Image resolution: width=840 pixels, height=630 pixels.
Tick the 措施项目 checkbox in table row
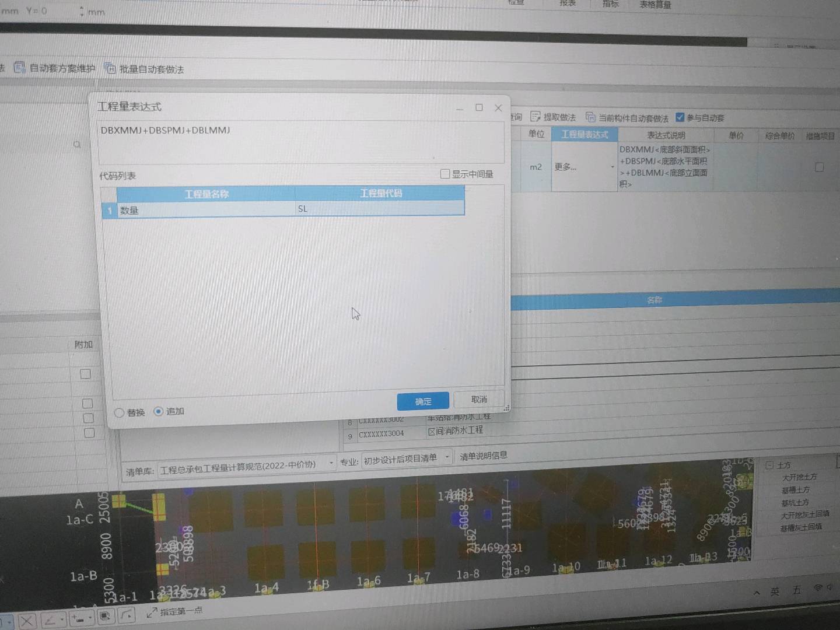(x=819, y=167)
